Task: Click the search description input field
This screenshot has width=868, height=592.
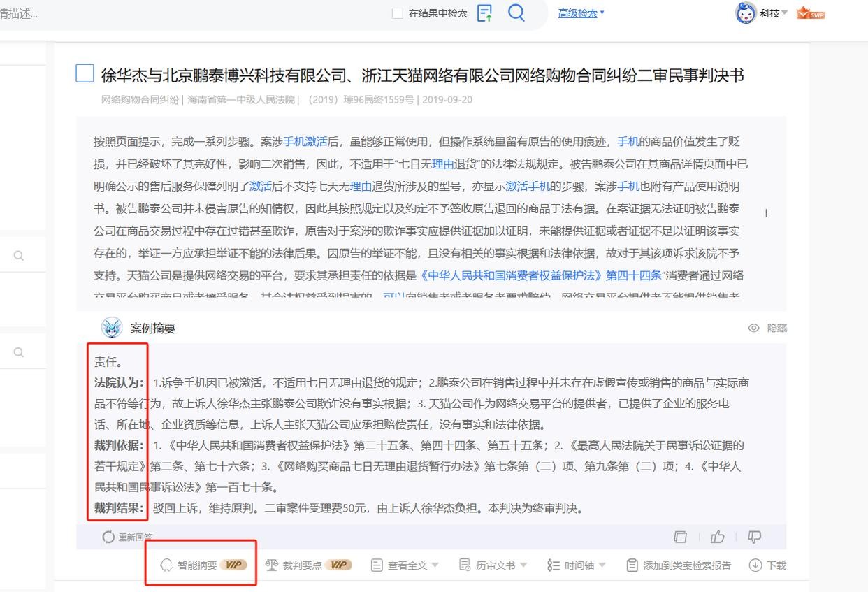Action: (x=189, y=13)
